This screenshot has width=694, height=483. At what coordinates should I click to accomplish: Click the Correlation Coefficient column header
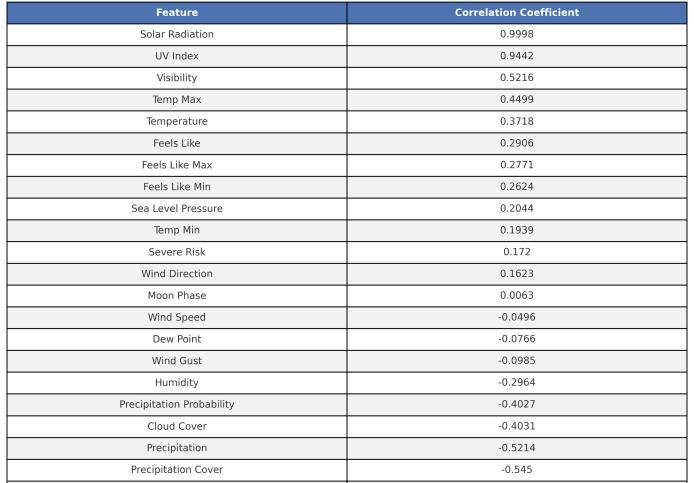(517, 13)
